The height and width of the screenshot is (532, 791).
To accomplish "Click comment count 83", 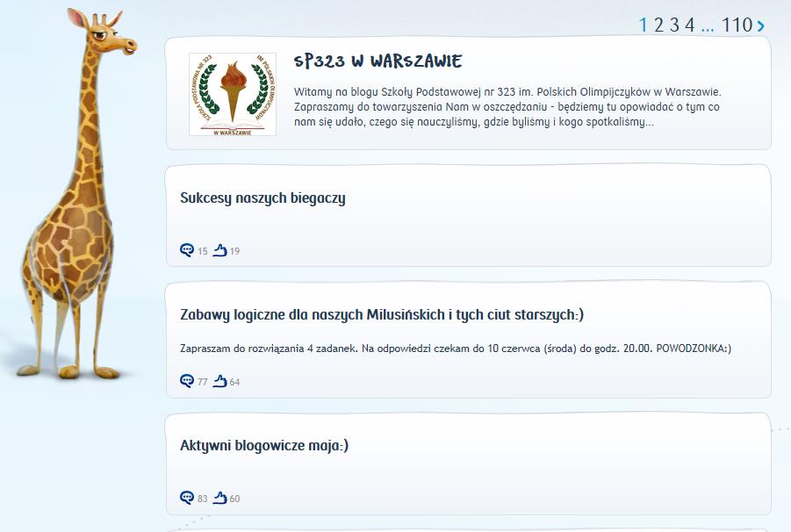I will coord(203,499).
